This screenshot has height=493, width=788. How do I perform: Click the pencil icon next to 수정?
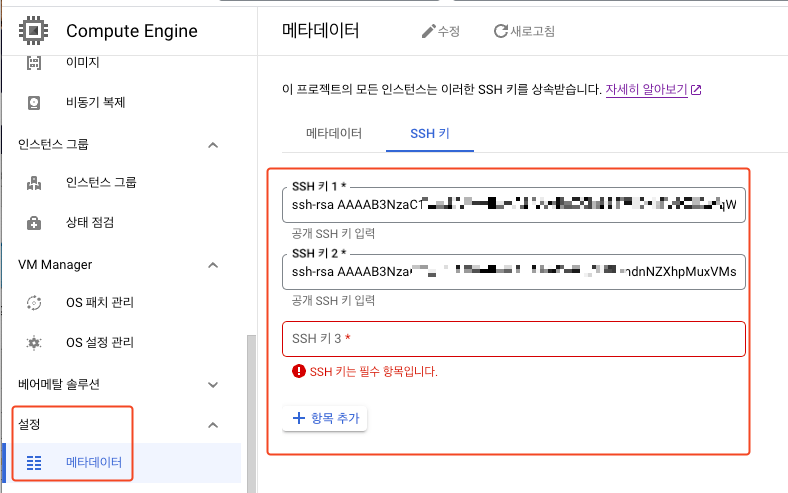coord(428,31)
